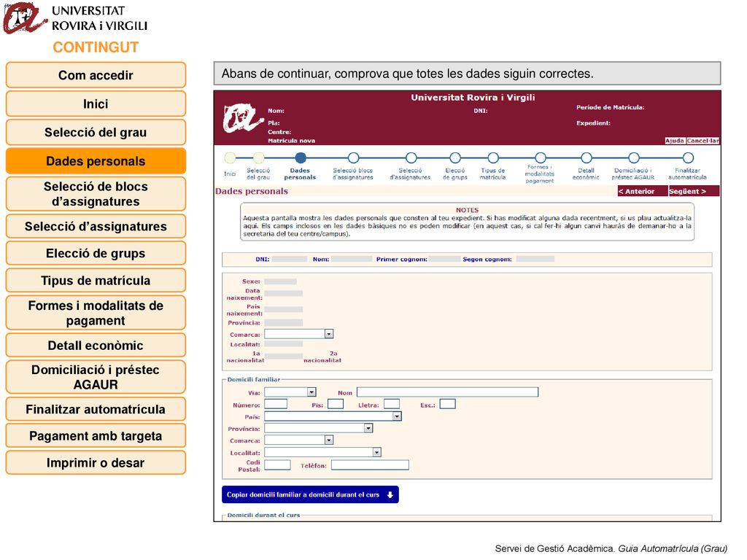Open the Comarca dropdown in Domicili familiar
Screen dimensions: 747x560
pos(298,440)
